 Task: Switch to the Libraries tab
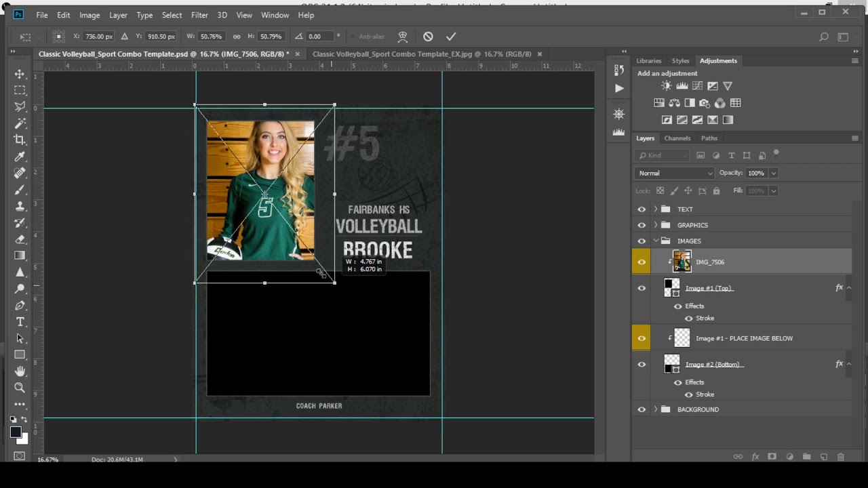(x=649, y=61)
